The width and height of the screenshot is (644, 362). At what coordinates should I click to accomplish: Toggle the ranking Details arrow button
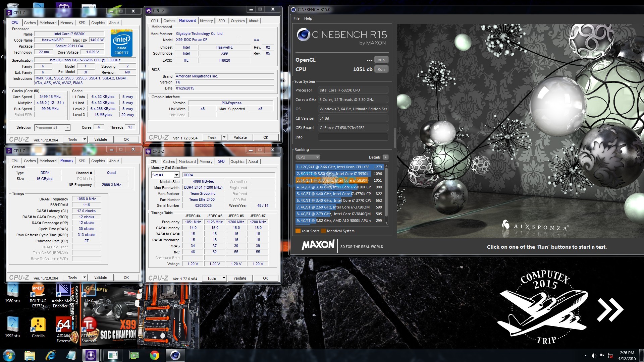[x=385, y=157]
